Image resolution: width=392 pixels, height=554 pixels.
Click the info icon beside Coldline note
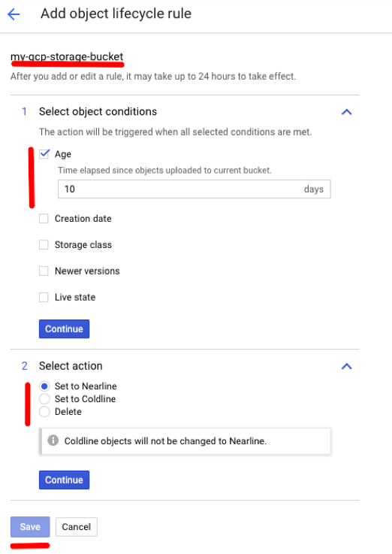pos(53,440)
